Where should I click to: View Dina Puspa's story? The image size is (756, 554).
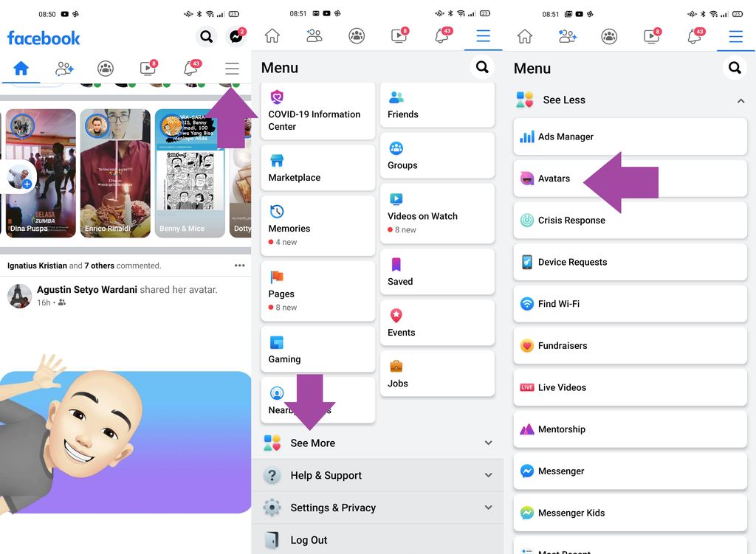41,173
